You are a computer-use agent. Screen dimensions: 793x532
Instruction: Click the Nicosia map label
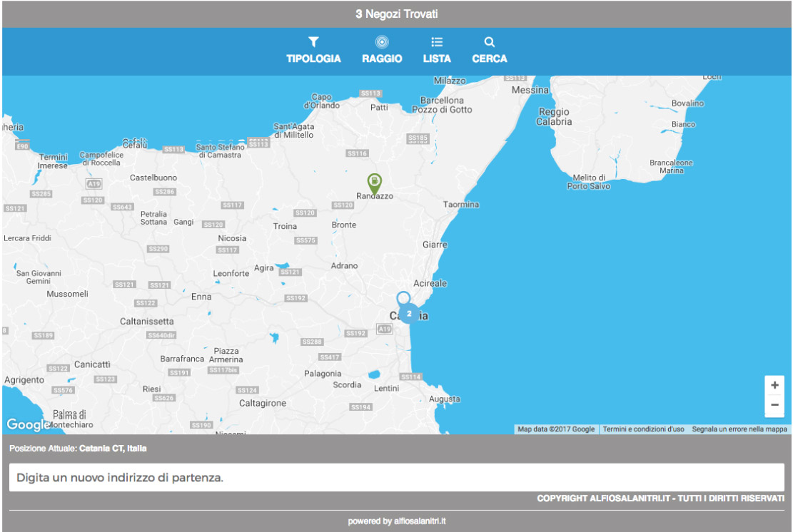tap(232, 238)
